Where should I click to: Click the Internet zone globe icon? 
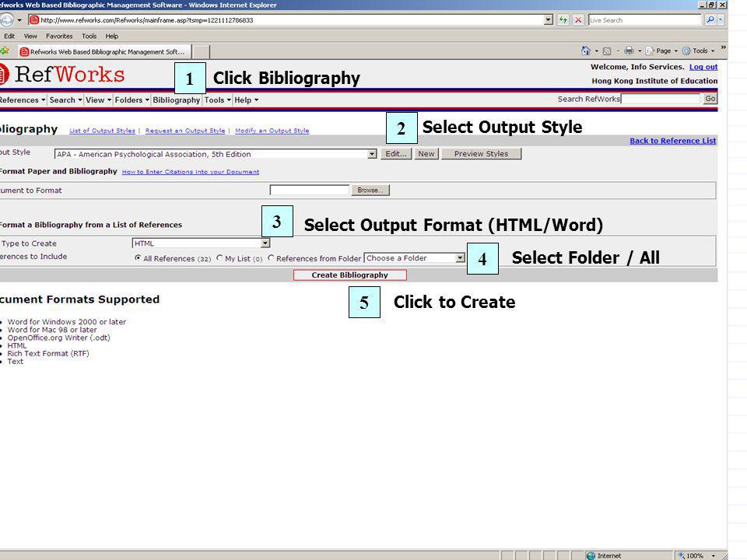click(x=591, y=555)
